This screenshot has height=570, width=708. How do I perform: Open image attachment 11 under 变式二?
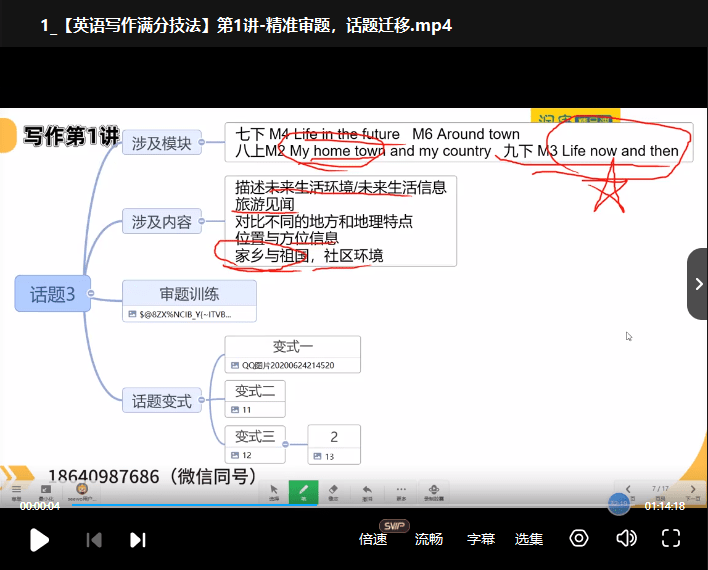point(241,410)
